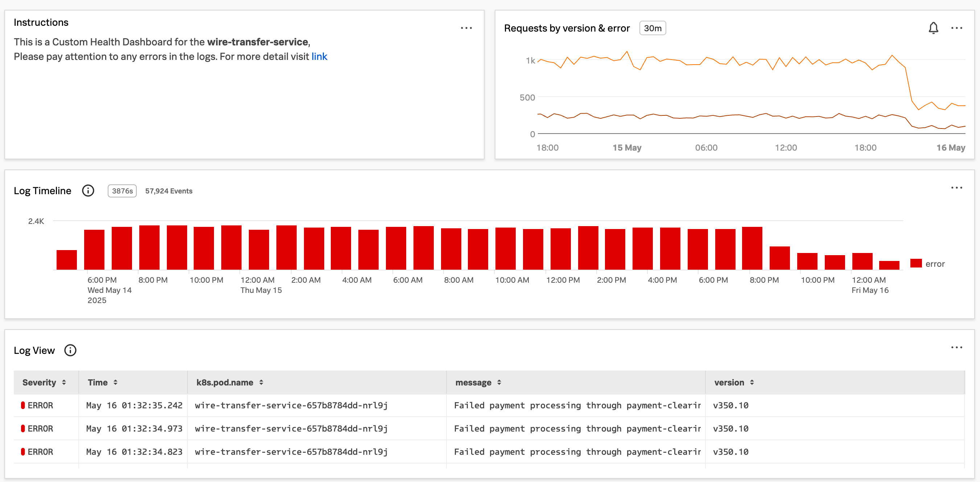980x482 pixels.
Task: Open the Instructions panel overflow menu
Action: [467, 28]
